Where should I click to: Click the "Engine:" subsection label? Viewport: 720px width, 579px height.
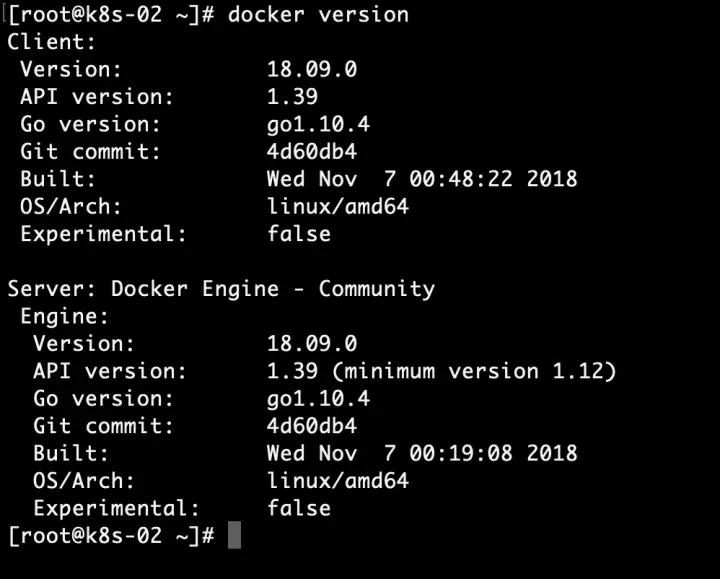(65, 317)
